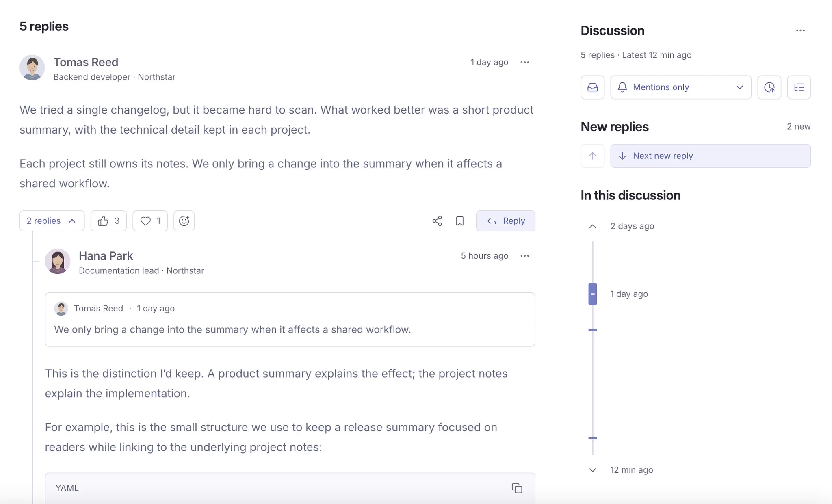The height and width of the screenshot is (504, 832).
Task: Click the '5 hours ago' timestamp on Hana's reply
Action: click(484, 256)
